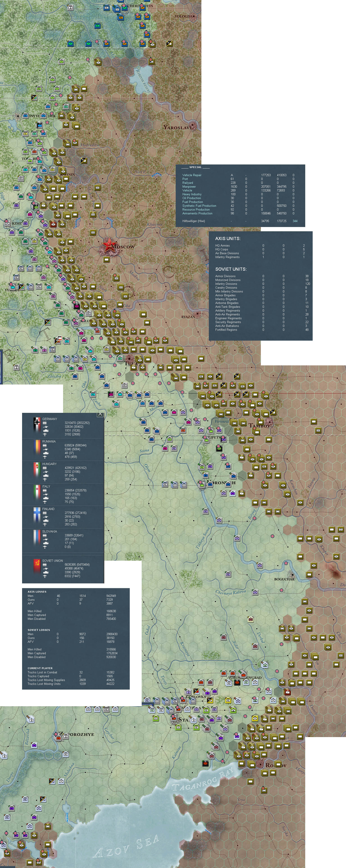Click the Vehicle Repair row label
This screenshot has width=346, height=868.
click(x=192, y=175)
